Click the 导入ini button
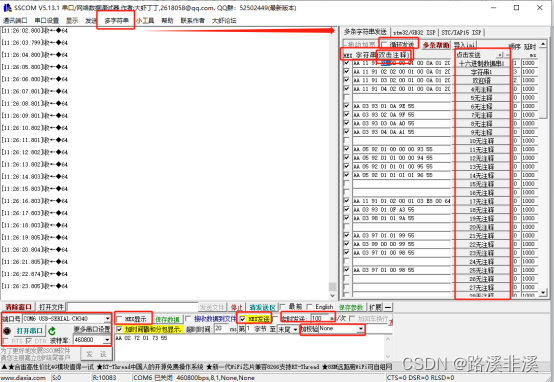 (x=465, y=45)
